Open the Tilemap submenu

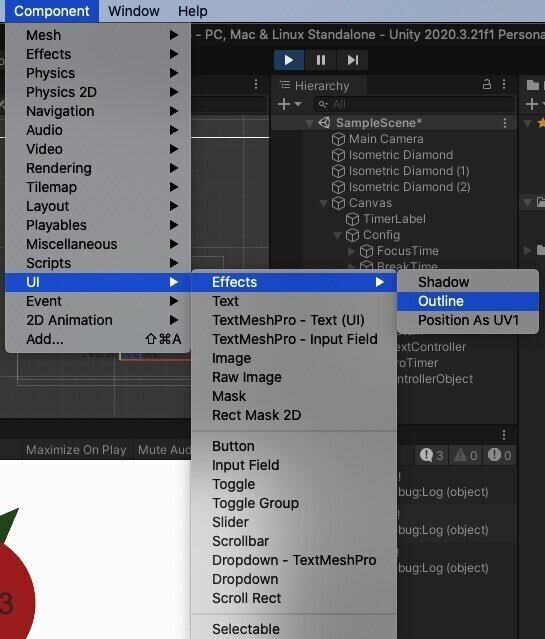coord(98,187)
